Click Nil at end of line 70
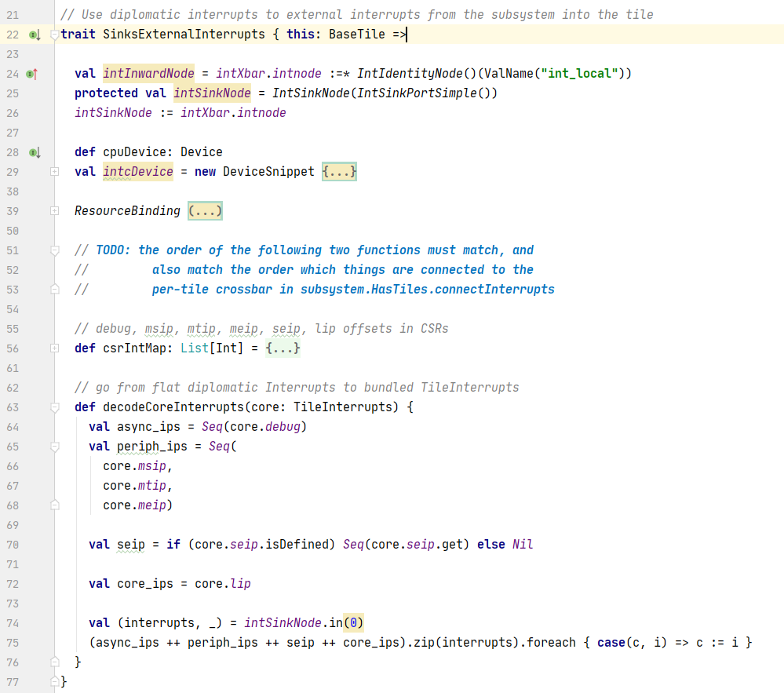Image resolution: width=784 pixels, height=693 pixels. pyautogui.click(x=523, y=545)
